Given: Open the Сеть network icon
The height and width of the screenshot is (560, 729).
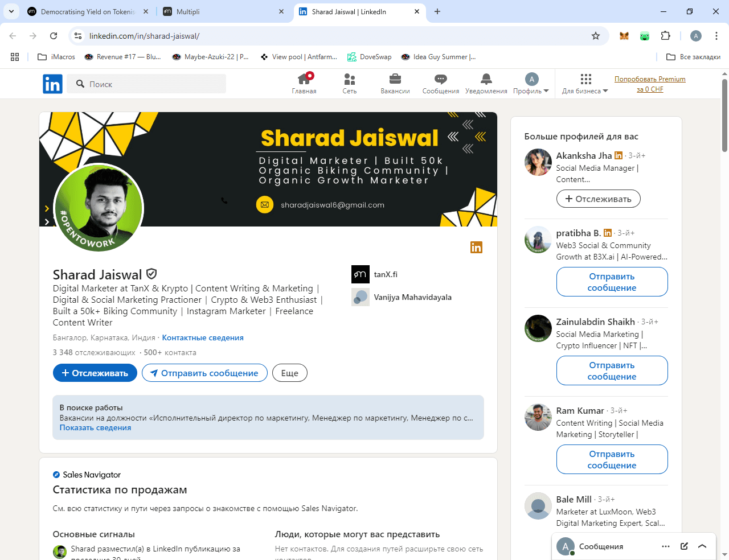Looking at the screenshot, I should tap(350, 84).
